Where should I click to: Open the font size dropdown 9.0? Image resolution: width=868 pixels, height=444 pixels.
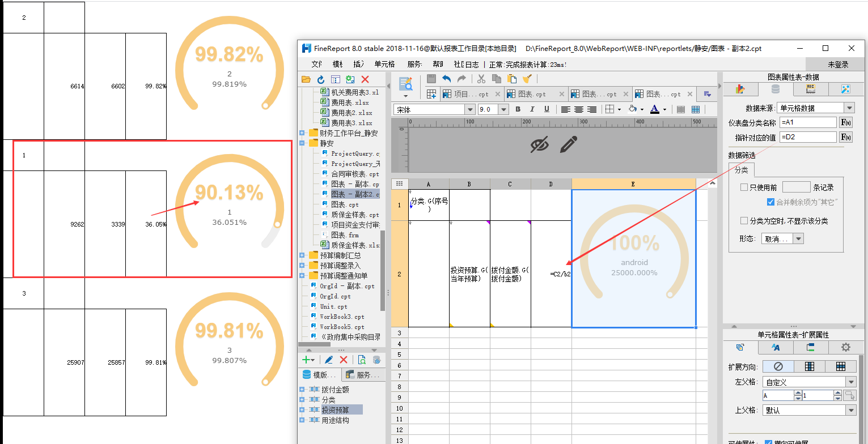tap(503, 109)
